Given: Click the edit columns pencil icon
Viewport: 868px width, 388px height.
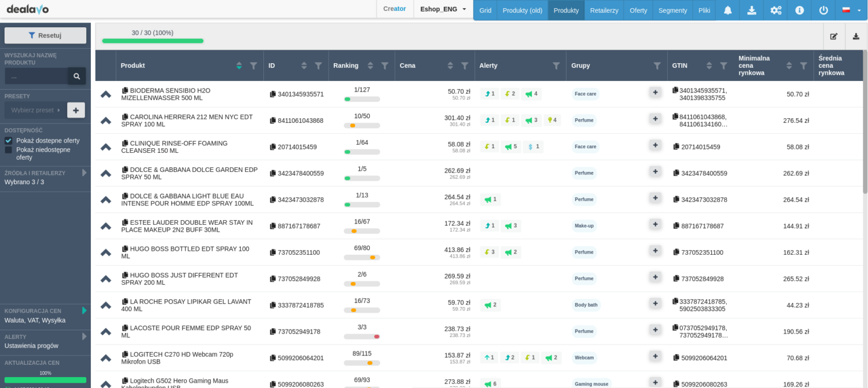Looking at the screenshot, I should click(834, 36).
